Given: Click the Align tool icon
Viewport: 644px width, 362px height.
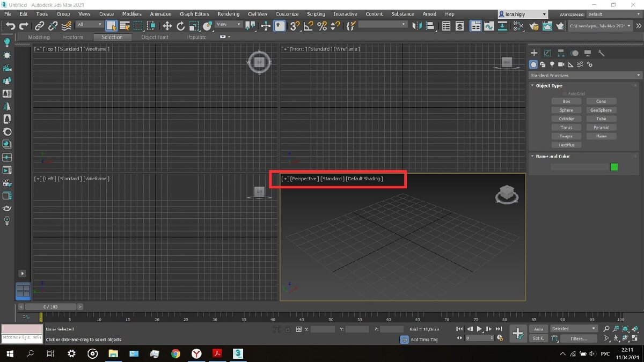Looking at the screenshot, I should coord(430,25).
